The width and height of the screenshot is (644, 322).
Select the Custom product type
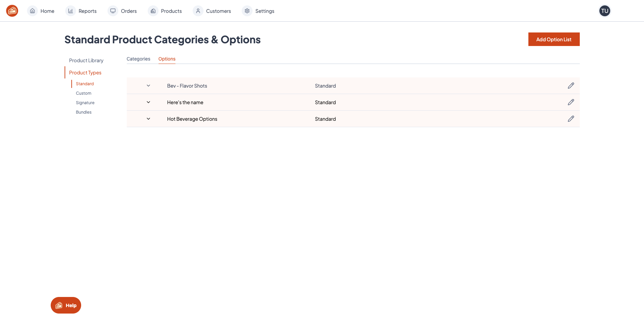(x=84, y=93)
